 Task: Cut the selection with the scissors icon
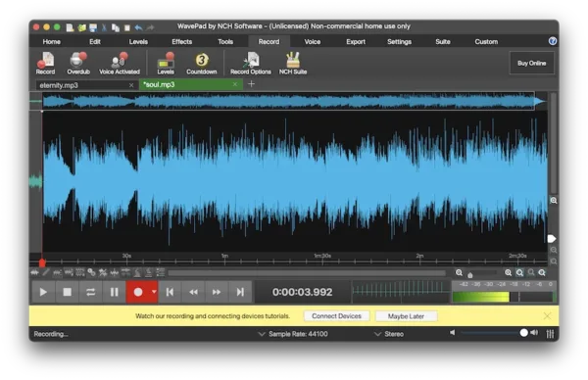(104, 27)
